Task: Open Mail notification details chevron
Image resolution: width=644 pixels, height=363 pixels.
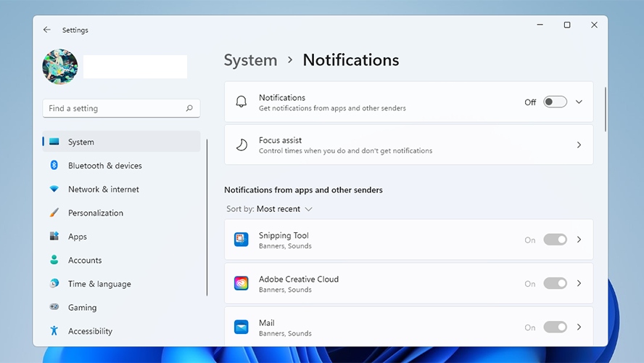Action: click(x=579, y=327)
